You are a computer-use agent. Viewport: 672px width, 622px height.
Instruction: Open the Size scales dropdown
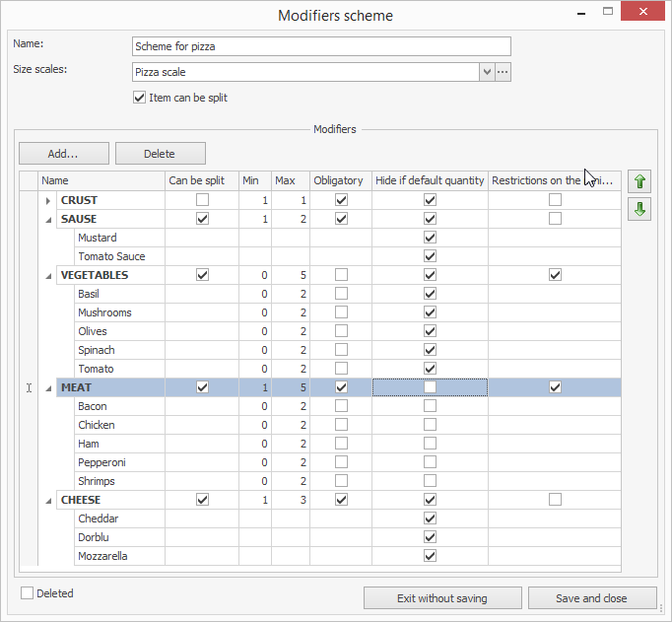tap(487, 72)
